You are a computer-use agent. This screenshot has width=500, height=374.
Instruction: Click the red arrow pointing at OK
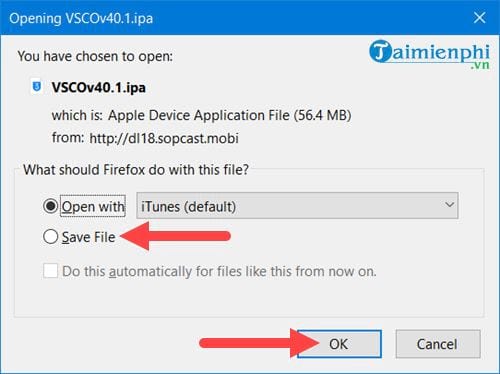point(259,343)
